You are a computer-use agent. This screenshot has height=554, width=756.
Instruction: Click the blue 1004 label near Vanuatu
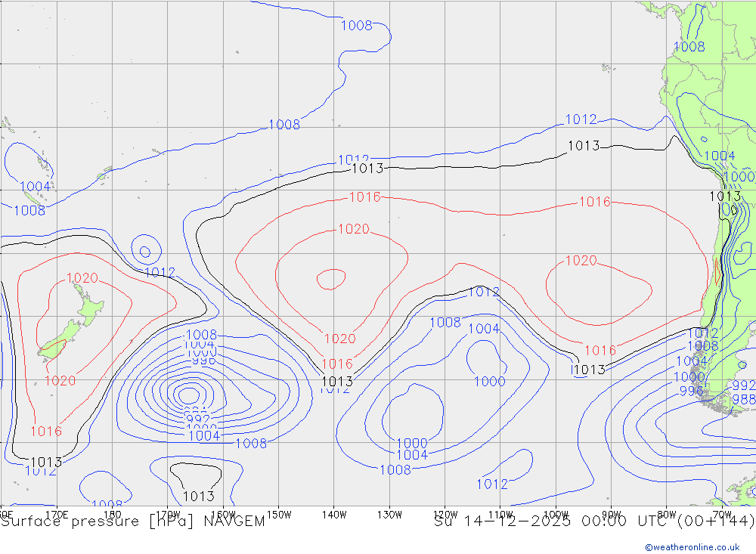[x=36, y=186]
